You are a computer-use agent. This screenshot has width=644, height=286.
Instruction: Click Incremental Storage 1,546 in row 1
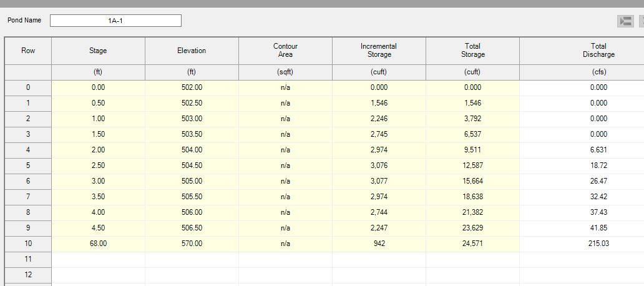(x=379, y=103)
